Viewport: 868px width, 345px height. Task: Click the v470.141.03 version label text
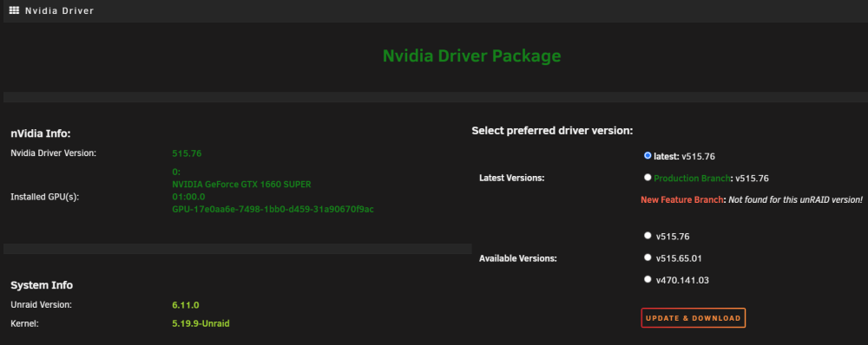coord(682,280)
